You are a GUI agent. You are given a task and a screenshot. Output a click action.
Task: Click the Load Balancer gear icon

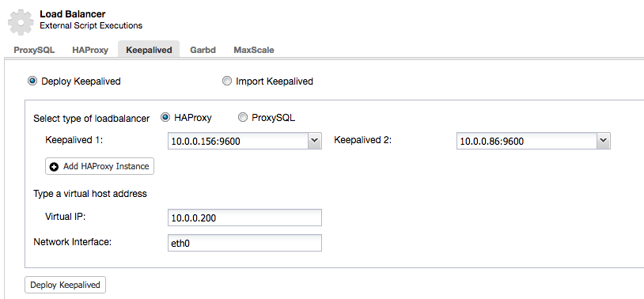point(21,23)
